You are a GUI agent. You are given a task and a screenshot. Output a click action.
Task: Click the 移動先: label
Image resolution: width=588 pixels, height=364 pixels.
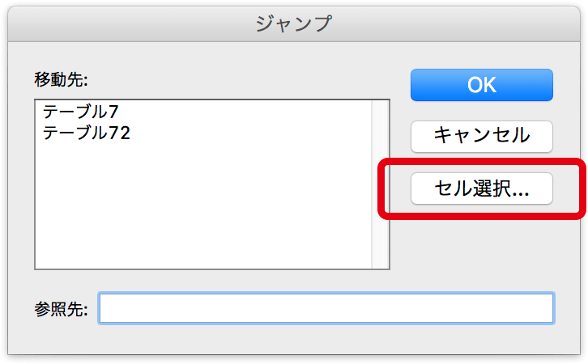coord(61,79)
